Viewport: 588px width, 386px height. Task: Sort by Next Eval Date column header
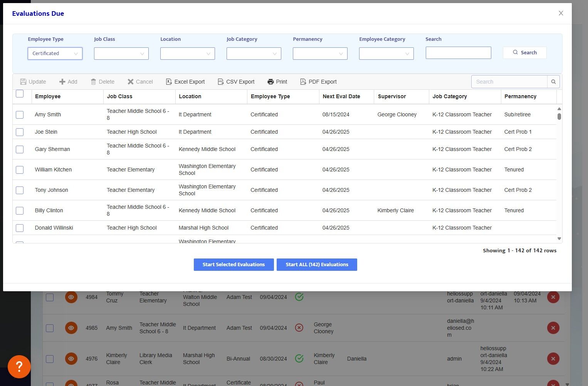pos(341,96)
